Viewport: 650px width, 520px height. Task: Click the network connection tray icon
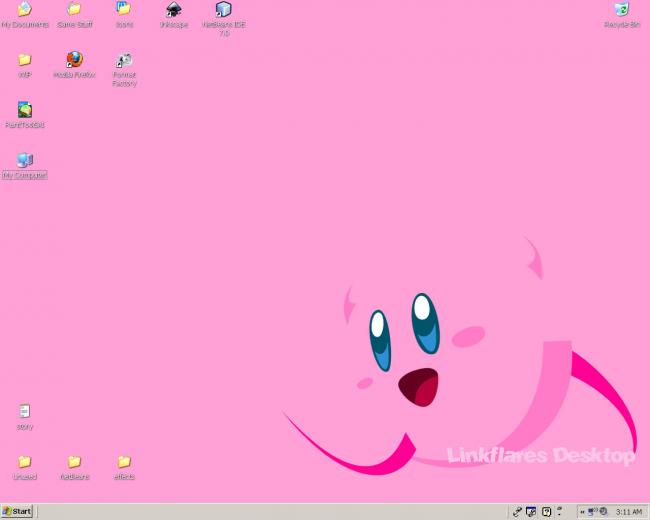592,512
